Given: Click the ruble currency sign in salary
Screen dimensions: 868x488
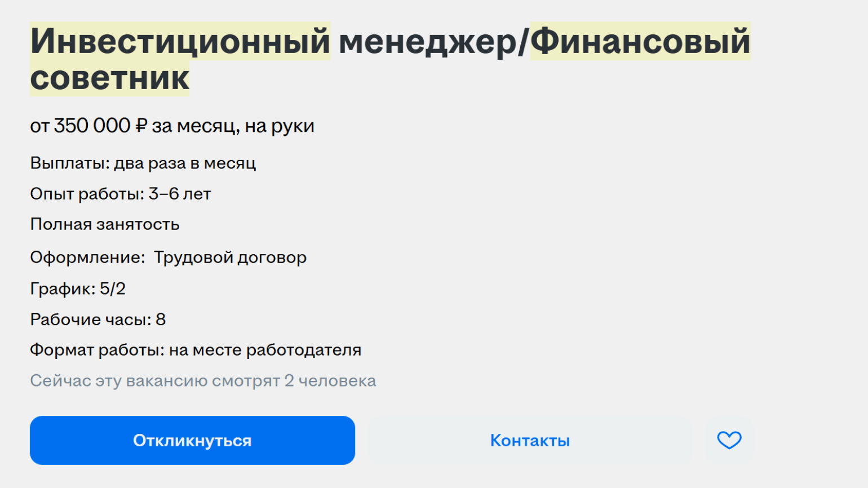Looking at the screenshot, I should pyautogui.click(x=141, y=126).
